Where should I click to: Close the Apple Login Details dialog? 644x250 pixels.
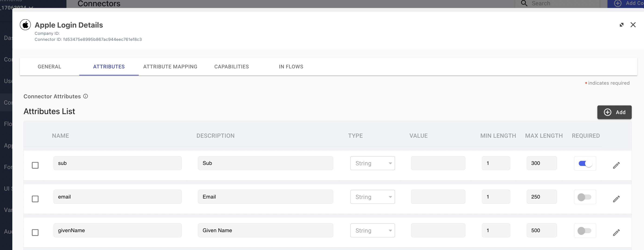pos(633,25)
